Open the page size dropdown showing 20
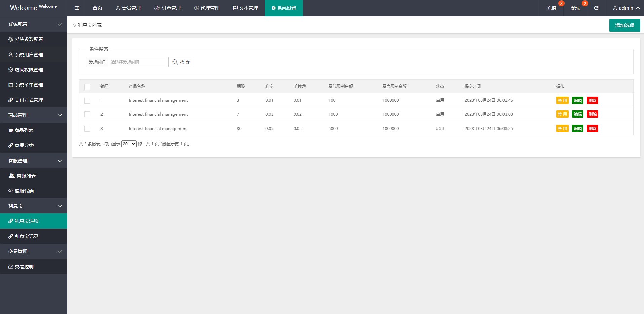Screen dimensions: 644x314 pos(129,144)
